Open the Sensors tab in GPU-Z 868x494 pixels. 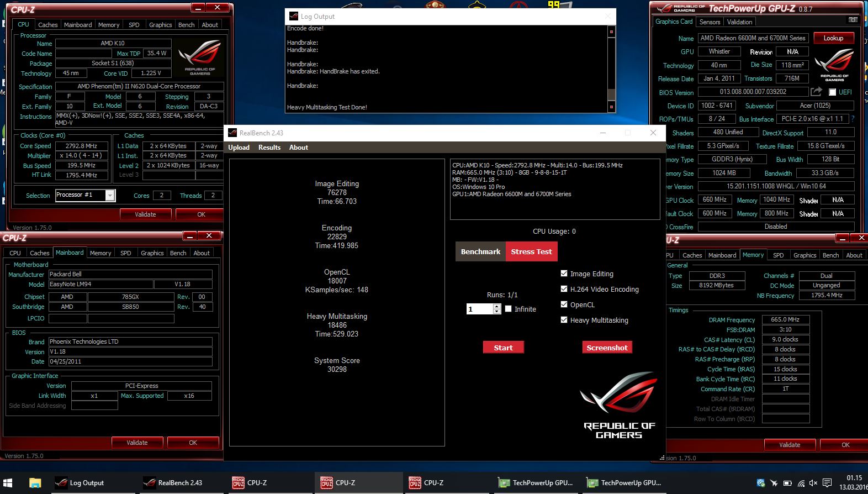[710, 22]
